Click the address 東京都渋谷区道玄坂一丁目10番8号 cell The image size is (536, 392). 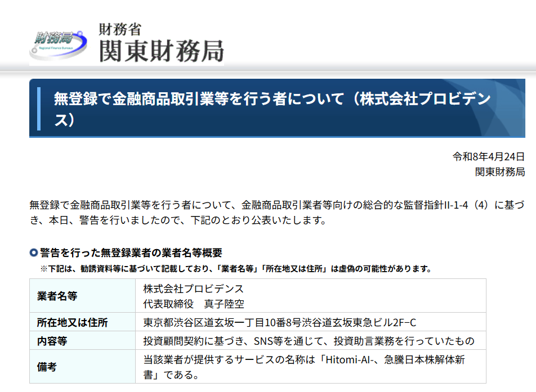coord(310,322)
